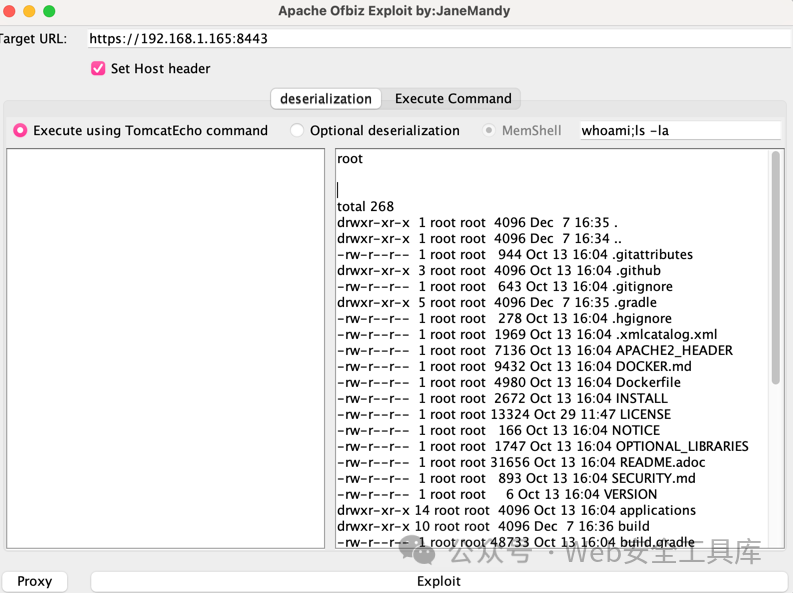
Task: Select Optional deserialization radio button
Action: 297,130
